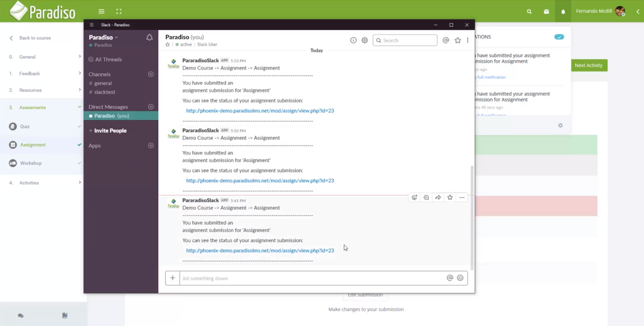Open the assignment link in 5:32 PM message
This screenshot has width=644, height=326.
coord(260,180)
